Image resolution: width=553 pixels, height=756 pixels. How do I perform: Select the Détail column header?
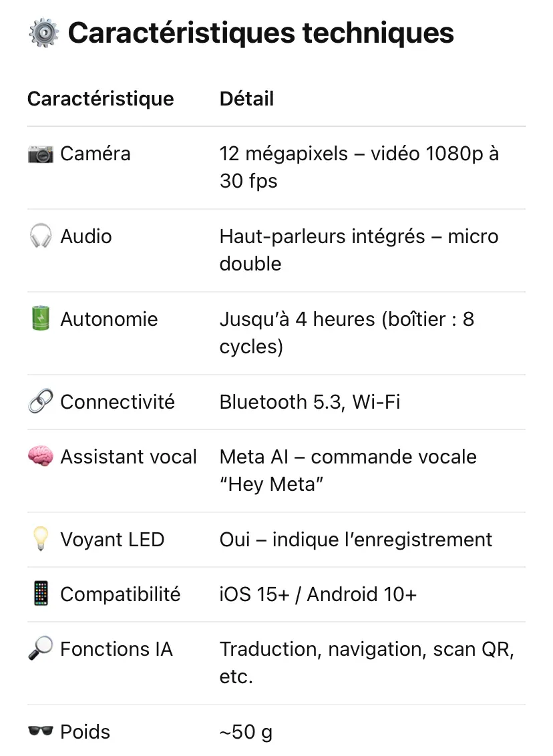coord(246,99)
